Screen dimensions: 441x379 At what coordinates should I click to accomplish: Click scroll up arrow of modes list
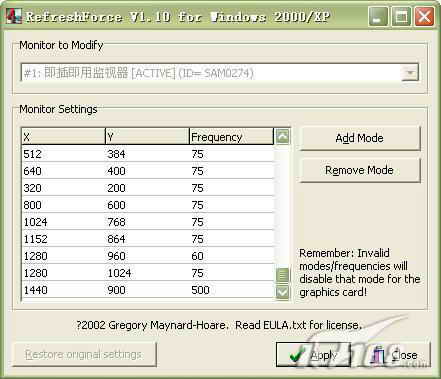pyautogui.click(x=282, y=136)
